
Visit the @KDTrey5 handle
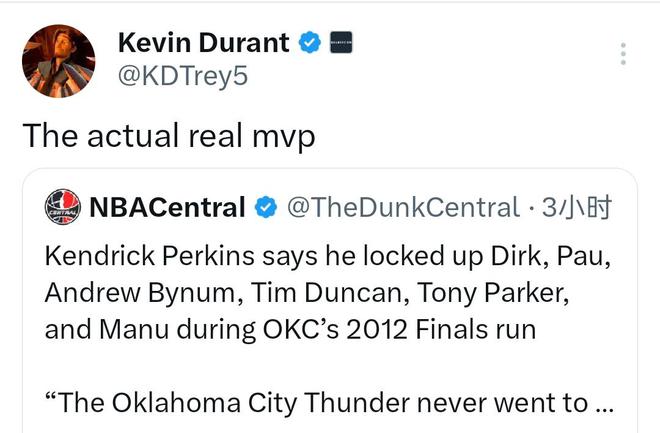click(x=182, y=76)
